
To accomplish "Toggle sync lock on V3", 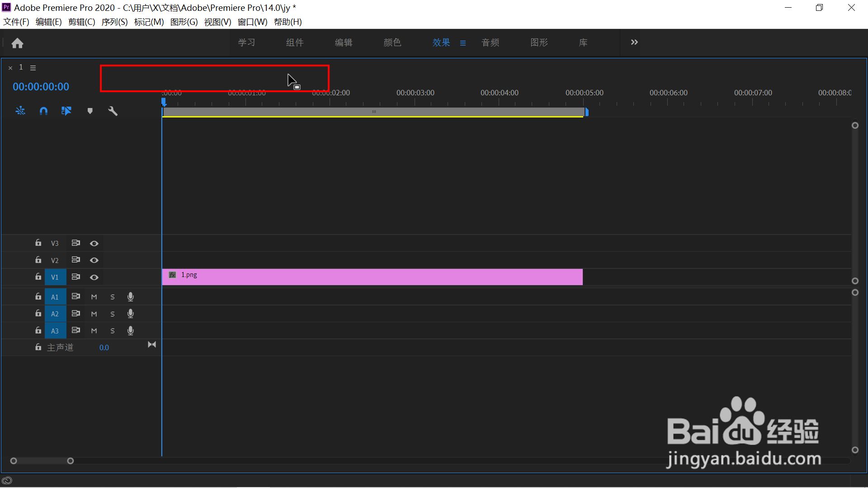I will pos(75,243).
